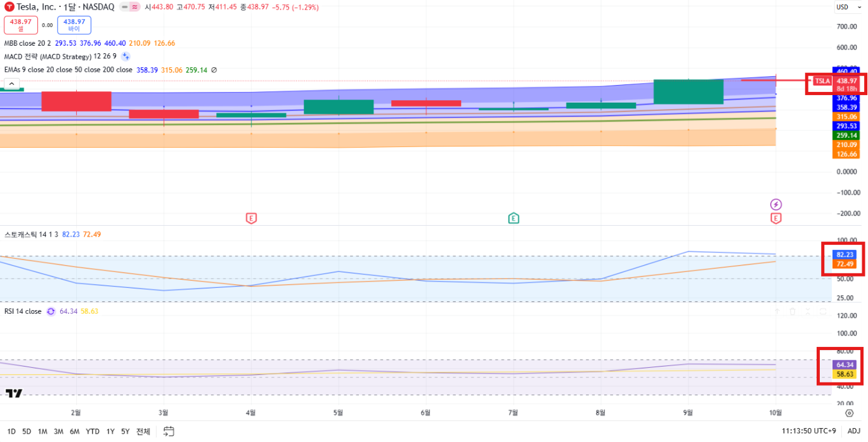This screenshot has width=868, height=442.
Task: Select the 1M date range
Action: [42, 432]
